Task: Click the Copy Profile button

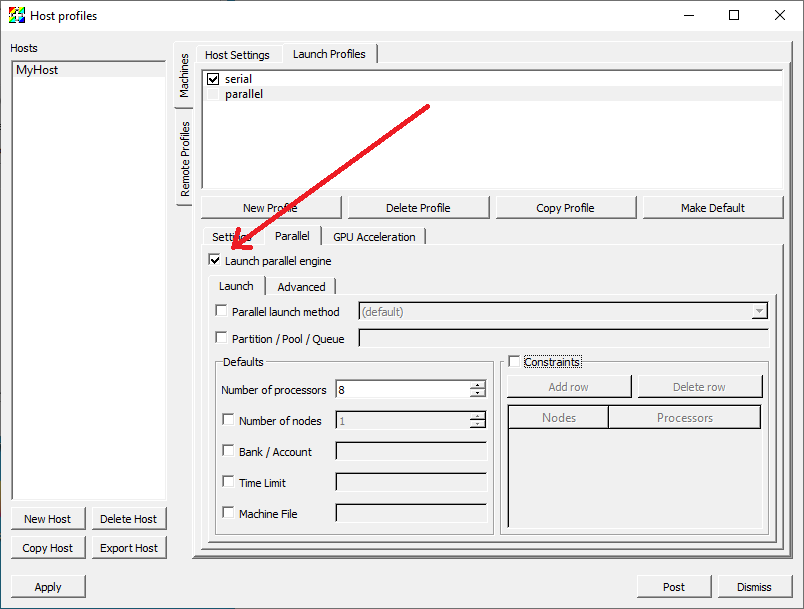Action: [x=566, y=208]
